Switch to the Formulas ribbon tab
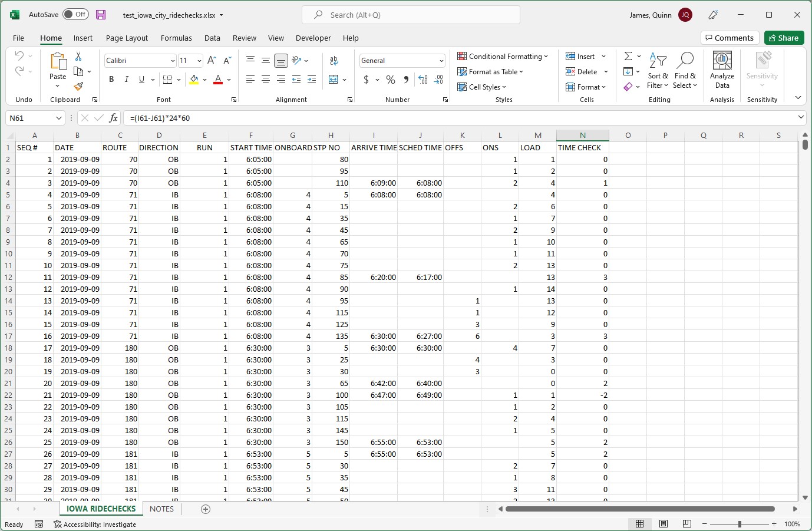This screenshot has width=812, height=531. [x=176, y=38]
